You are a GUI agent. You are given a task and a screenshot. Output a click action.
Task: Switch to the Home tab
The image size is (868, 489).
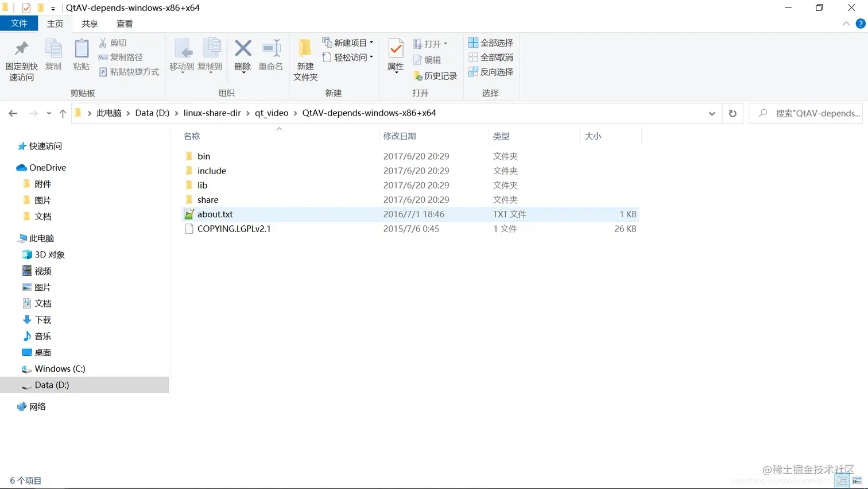click(x=55, y=24)
